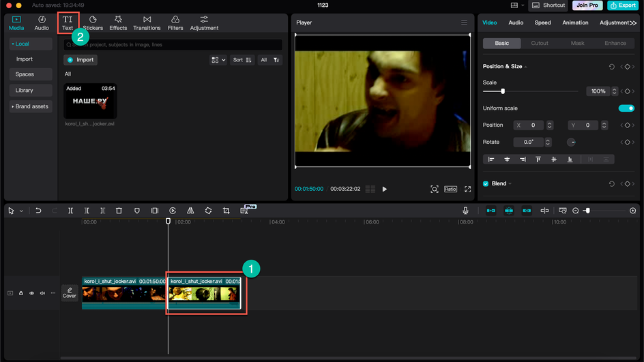
Task: Open the Effects panel
Action: coord(118,23)
